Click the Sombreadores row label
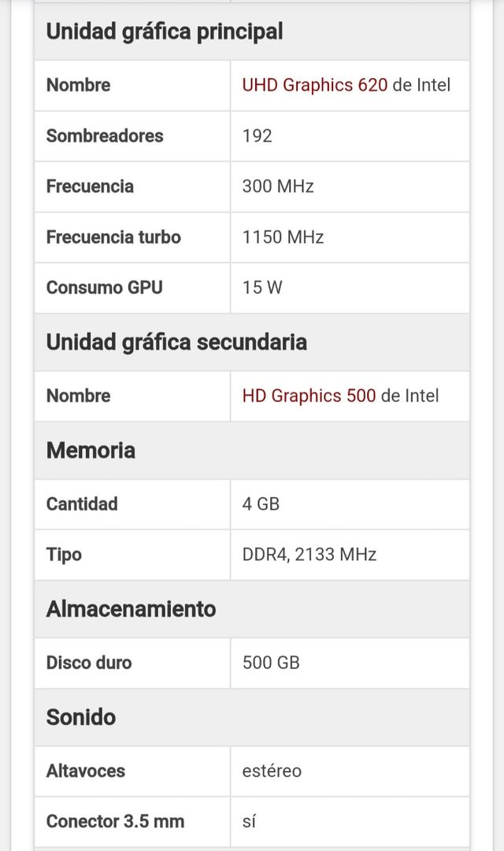504x851 pixels. pyautogui.click(x=105, y=136)
